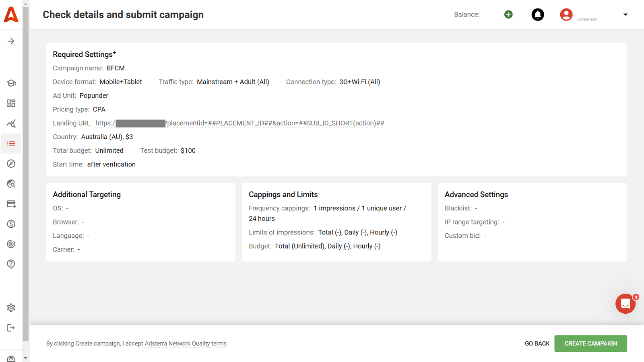Click the Total budget Unlimited value
The image size is (644, 362).
tap(109, 150)
